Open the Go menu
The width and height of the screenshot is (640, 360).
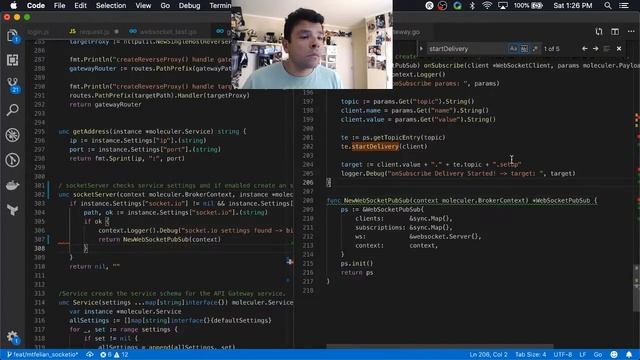(165, 5)
